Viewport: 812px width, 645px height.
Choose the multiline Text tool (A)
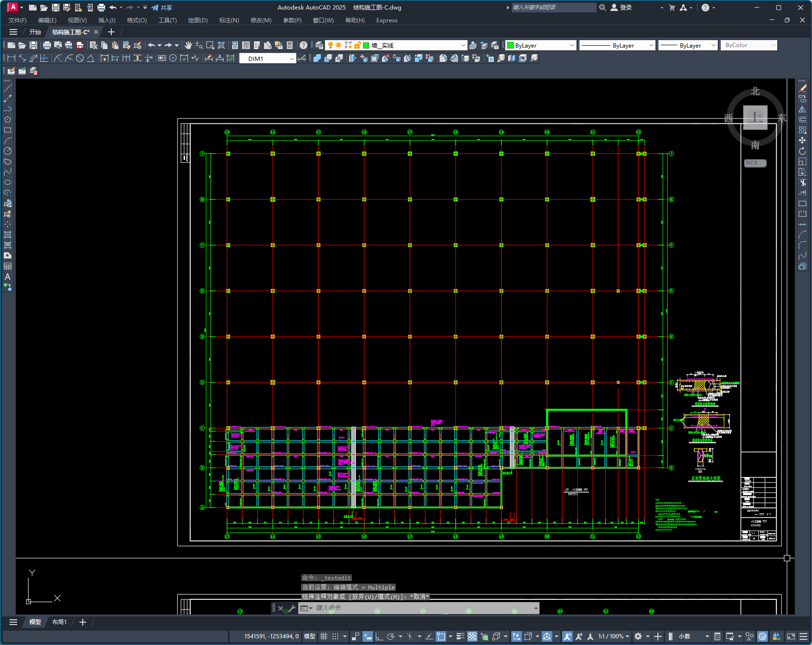(8, 277)
